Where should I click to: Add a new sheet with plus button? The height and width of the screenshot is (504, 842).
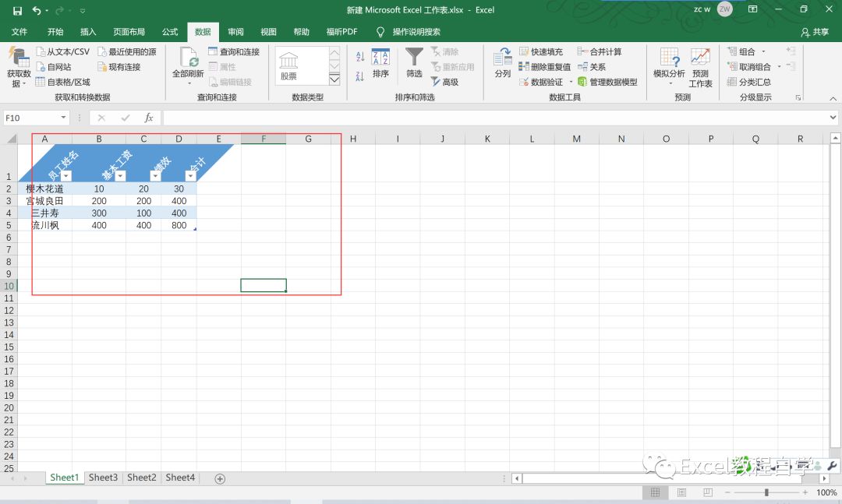tap(220, 478)
